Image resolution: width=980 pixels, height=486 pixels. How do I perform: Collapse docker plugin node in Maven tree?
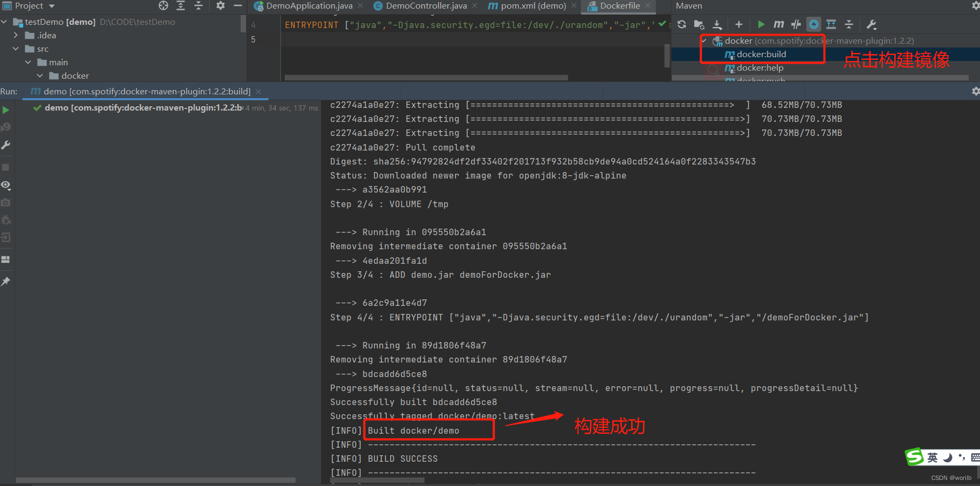coord(704,40)
